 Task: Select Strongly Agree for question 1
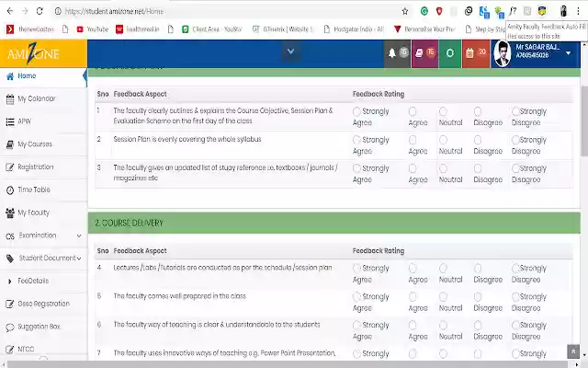(x=356, y=111)
